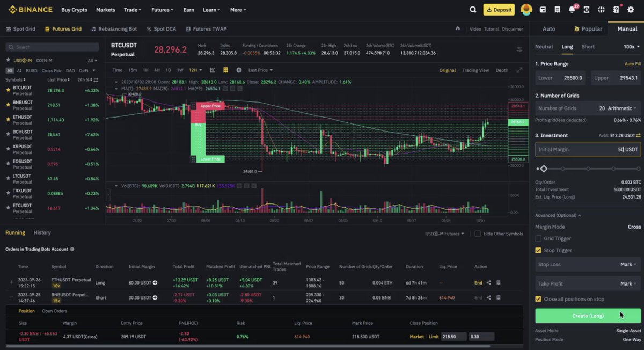Screen dimensions: 644x350
Task: Toggle XRPUSDT favorite star
Action: (x=8, y=149)
